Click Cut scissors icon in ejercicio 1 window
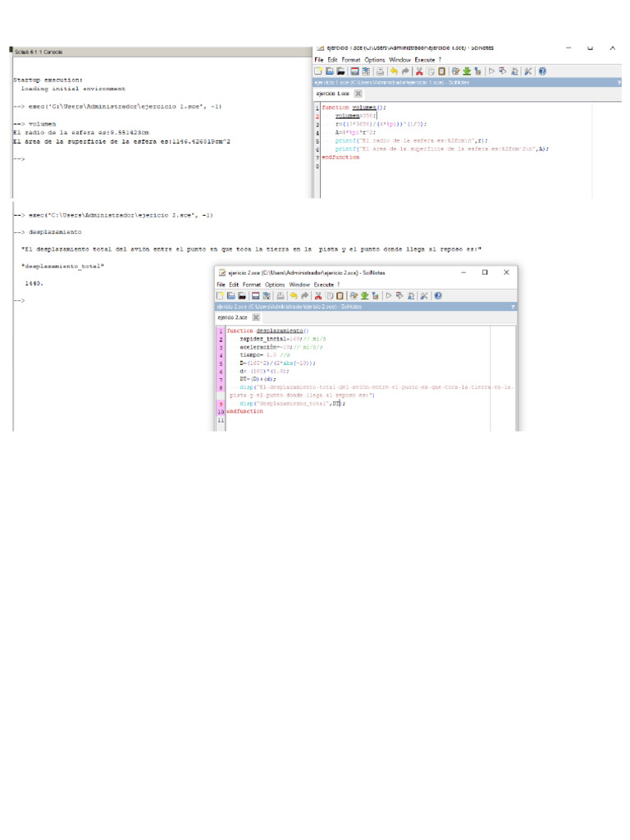Viewport: 630px width, 840px height. (419, 71)
